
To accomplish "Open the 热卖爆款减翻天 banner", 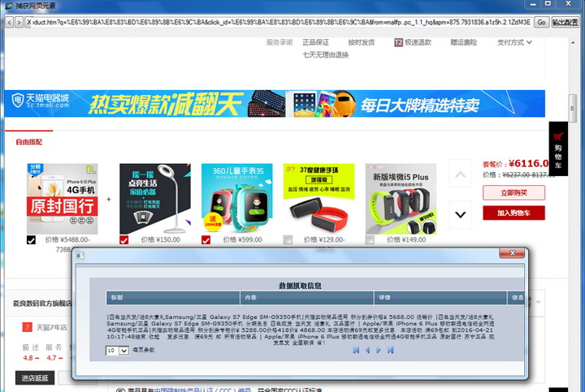I will pyautogui.click(x=275, y=104).
